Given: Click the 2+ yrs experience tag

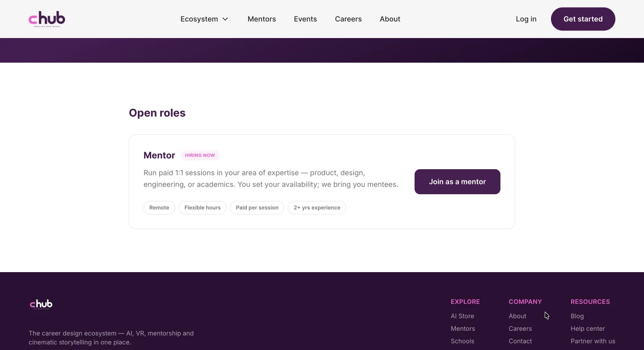Looking at the screenshot, I should (317, 208).
